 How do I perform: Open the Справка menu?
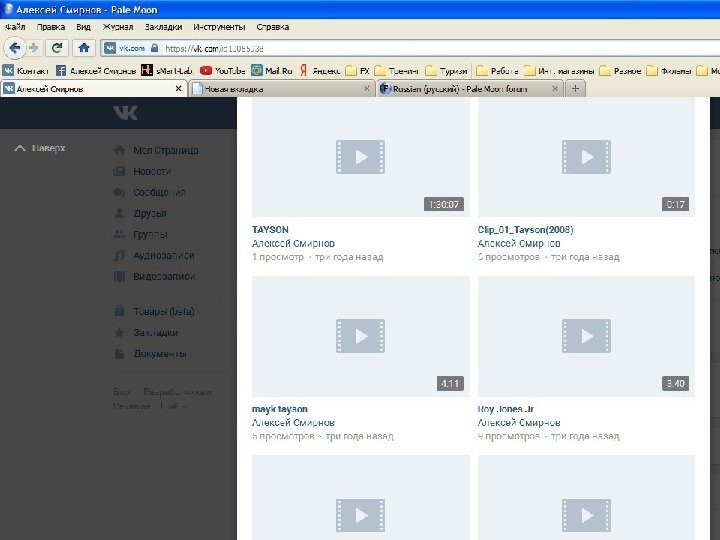(273, 27)
